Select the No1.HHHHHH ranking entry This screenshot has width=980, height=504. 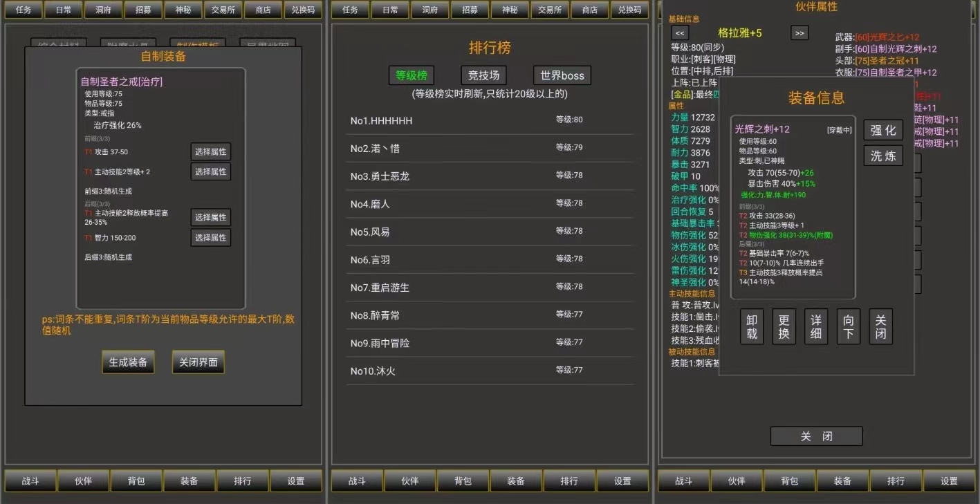tap(490, 120)
